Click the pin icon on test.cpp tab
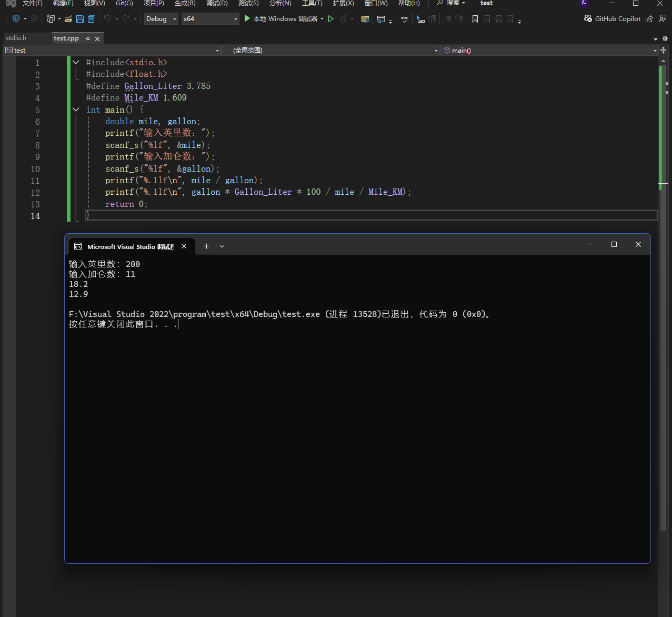The height and width of the screenshot is (617, 672). 87,38
